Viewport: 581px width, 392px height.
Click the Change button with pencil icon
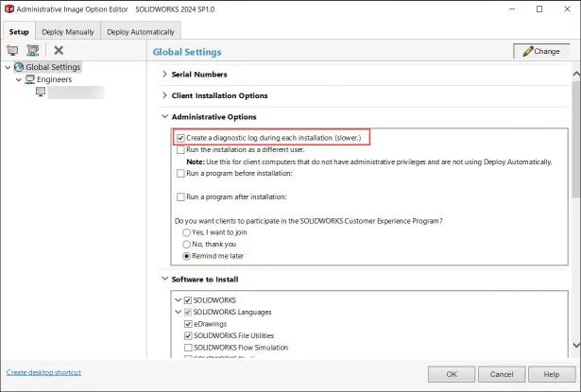pos(540,51)
